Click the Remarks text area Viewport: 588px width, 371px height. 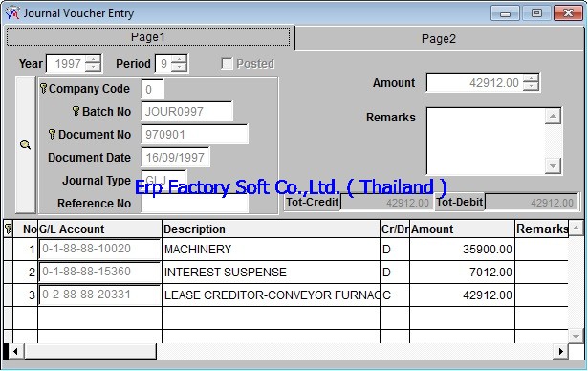486,142
